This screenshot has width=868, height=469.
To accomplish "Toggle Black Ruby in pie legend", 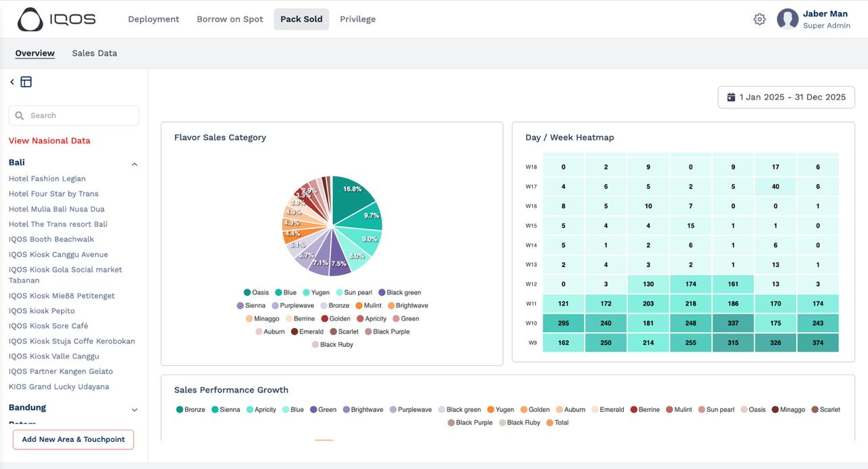I will tap(332, 345).
